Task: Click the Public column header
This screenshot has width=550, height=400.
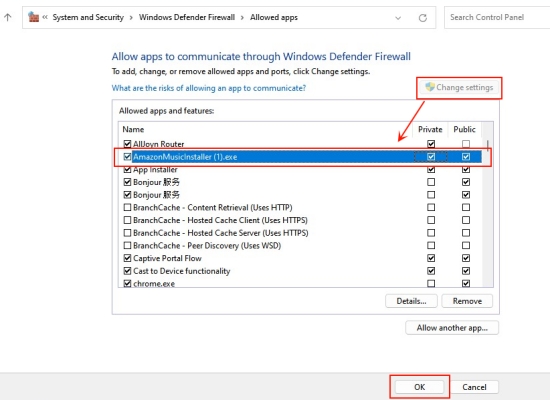Action: pyautogui.click(x=464, y=129)
